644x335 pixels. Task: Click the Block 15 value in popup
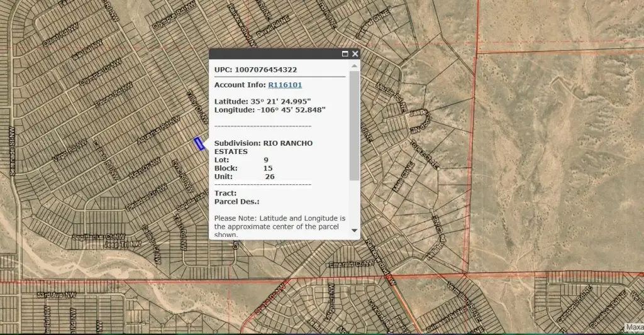pos(268,168)
